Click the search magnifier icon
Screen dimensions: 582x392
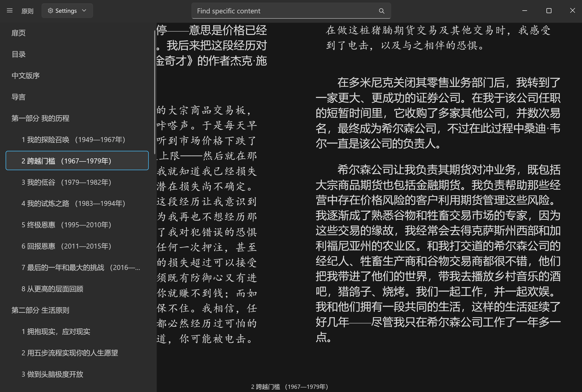click(381, 11)
